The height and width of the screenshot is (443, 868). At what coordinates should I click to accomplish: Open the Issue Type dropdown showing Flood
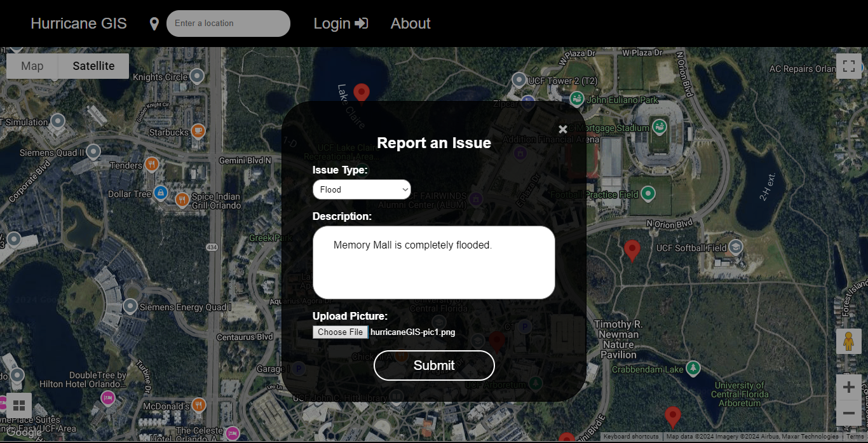(362, 189)
